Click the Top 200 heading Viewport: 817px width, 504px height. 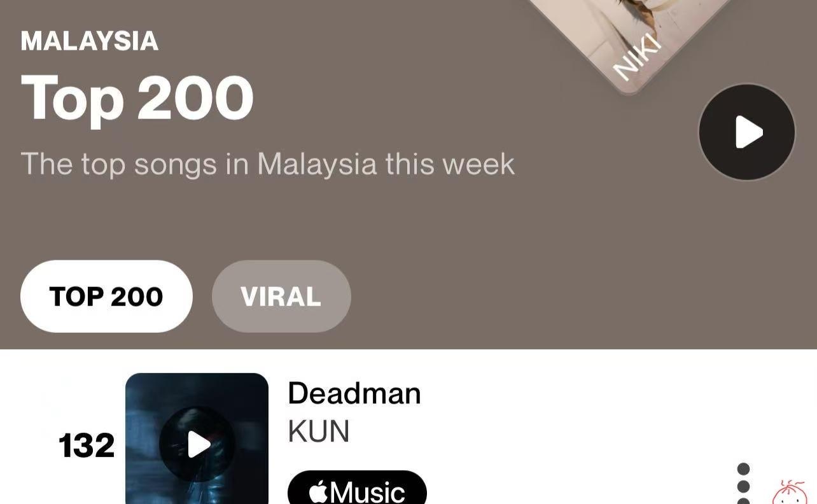click(137, 98)
